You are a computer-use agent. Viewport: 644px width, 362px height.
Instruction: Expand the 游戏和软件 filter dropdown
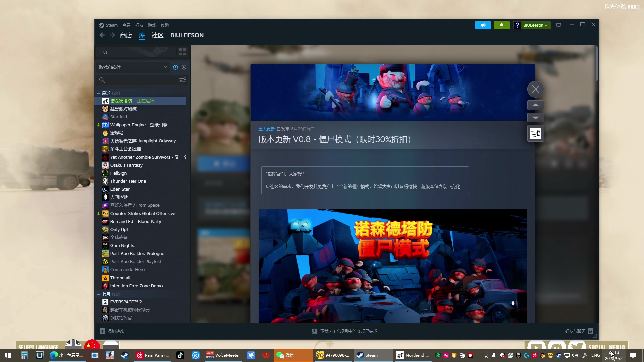coord(133,67)
